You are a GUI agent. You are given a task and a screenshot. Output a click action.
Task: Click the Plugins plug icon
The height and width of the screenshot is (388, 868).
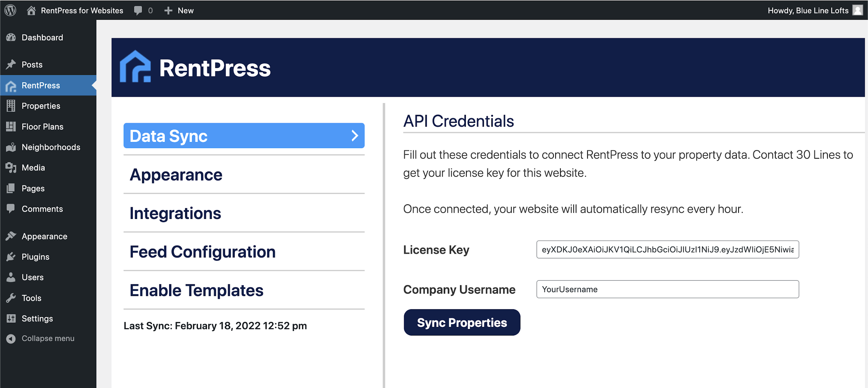(x=11, y=257)
